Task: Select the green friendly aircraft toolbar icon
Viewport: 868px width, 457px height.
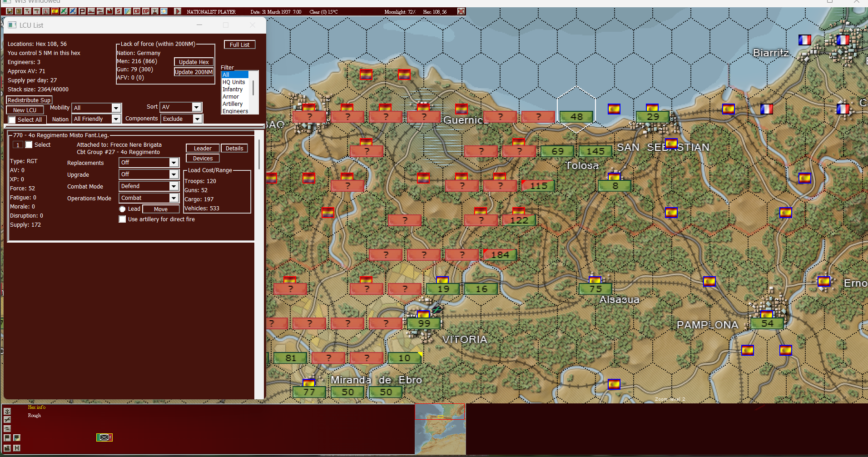Action: coord(64,11)
